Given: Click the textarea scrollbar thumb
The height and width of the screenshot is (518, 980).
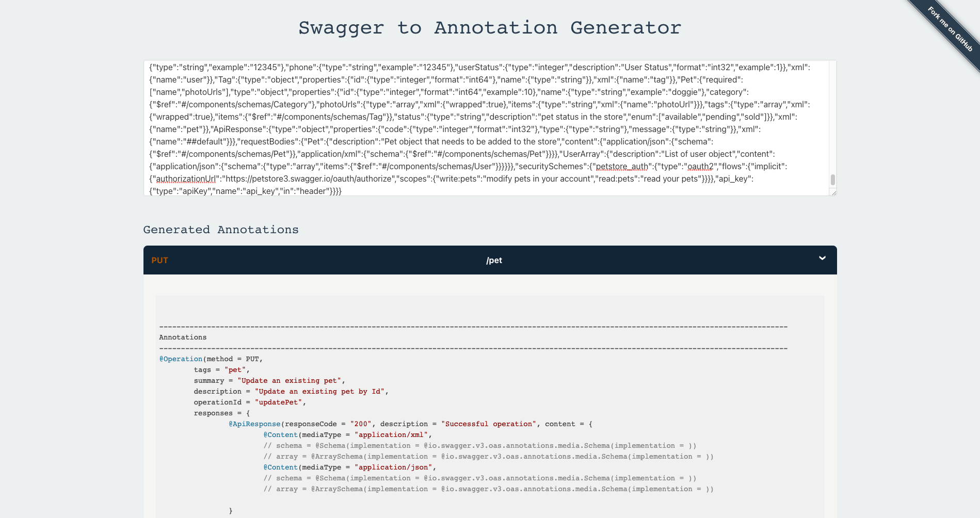Looking at the screenshot, I should coord(832,180).
